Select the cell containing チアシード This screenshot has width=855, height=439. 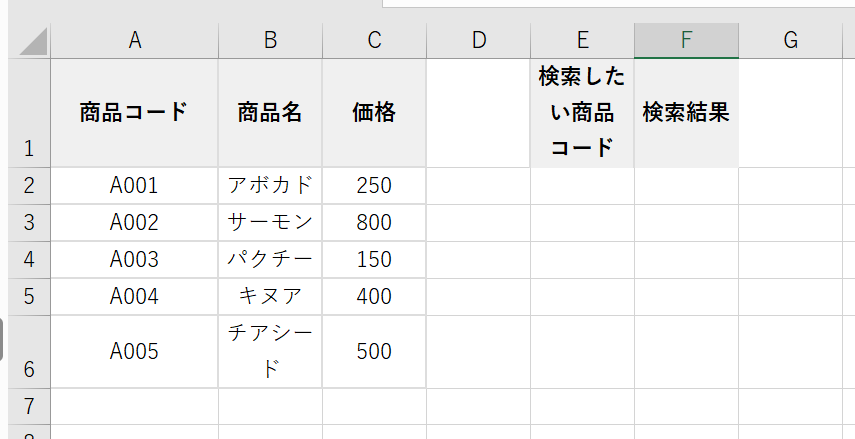pyautogui.click(x=270, y=352)
